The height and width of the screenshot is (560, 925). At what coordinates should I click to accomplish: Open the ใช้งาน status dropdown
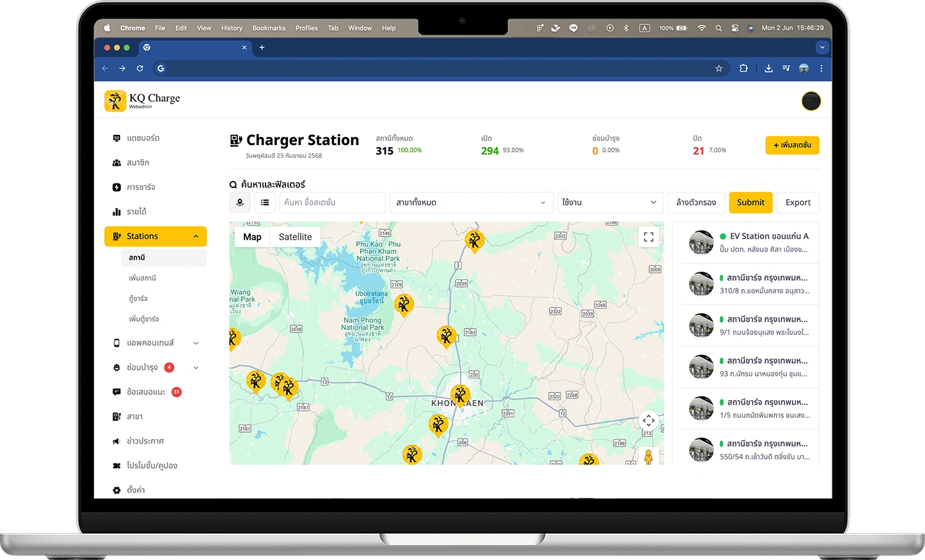tap(609, 203)
